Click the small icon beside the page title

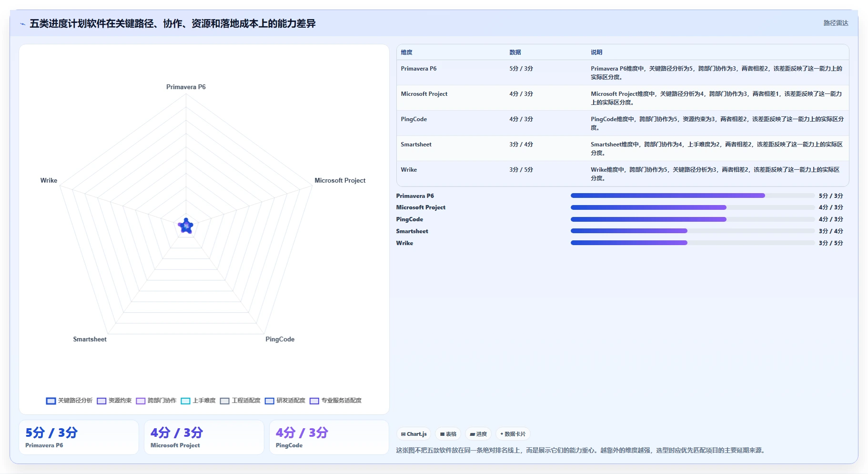coord(22,24)
